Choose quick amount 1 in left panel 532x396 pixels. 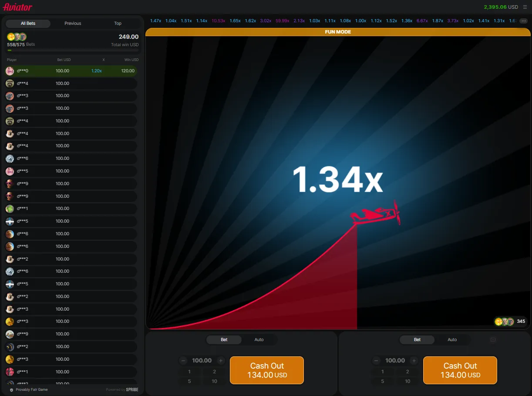(189, 372)
